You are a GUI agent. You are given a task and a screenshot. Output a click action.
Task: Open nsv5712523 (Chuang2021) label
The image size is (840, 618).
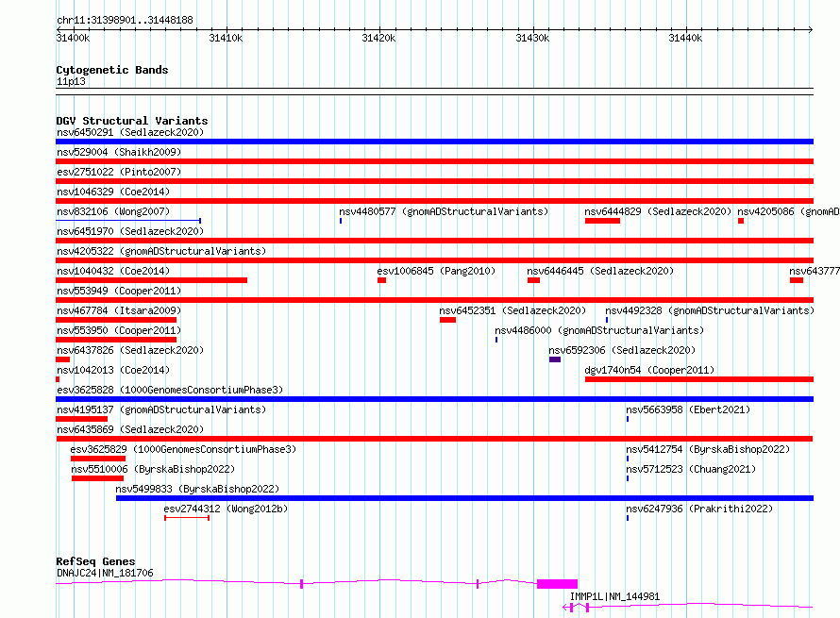tap(691, 469)
